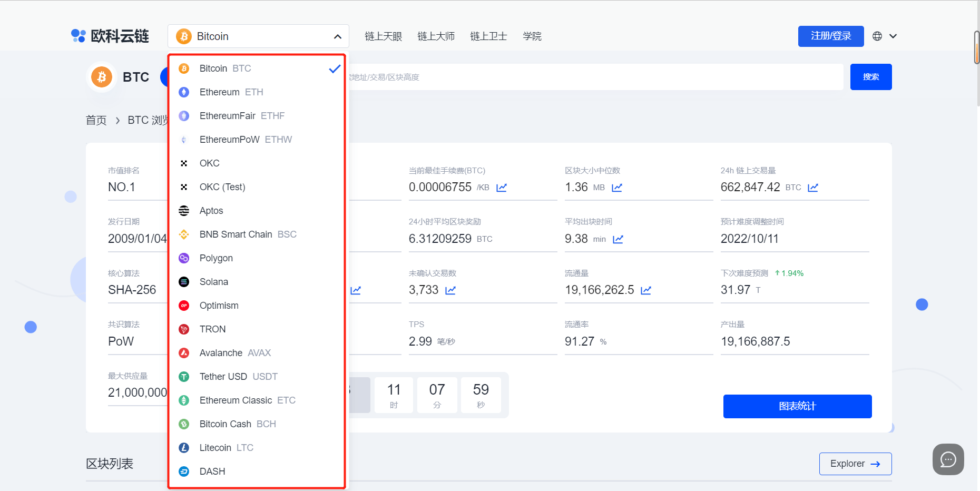Click the countdown 59 seconds box
The image size is (980, 491).
tap(481, 395)
